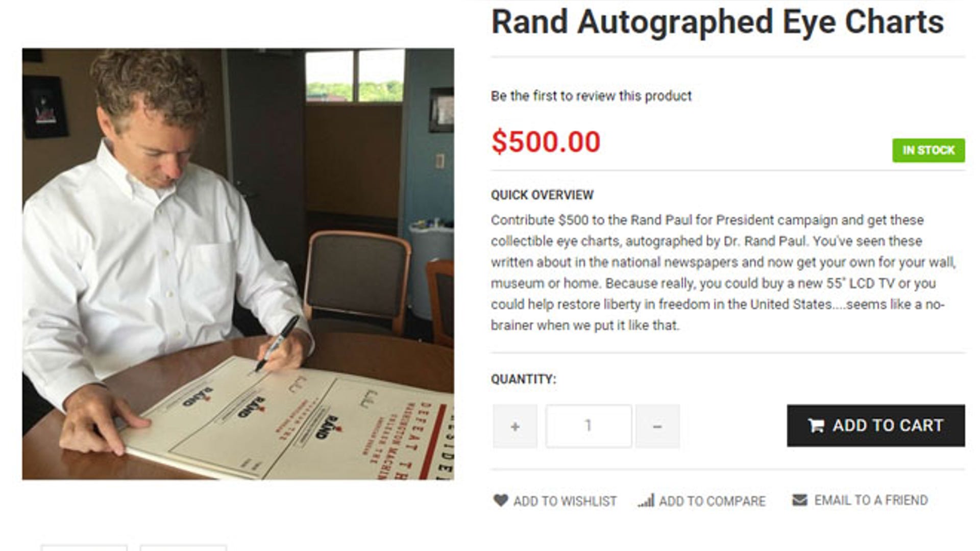Image resolution: width=980 pixels, height=551 pixels.
Task: Open 'Be the first to review this product'
Action: pyautogui.click(x=591, y=96)
